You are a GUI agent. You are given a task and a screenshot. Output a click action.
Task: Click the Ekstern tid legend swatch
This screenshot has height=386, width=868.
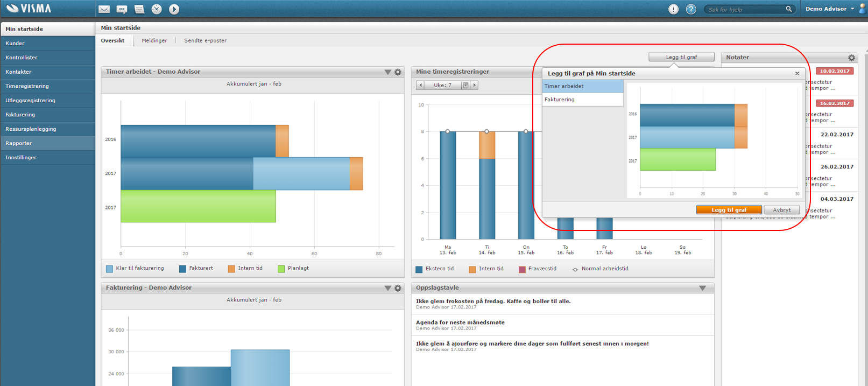coord(419,269)
